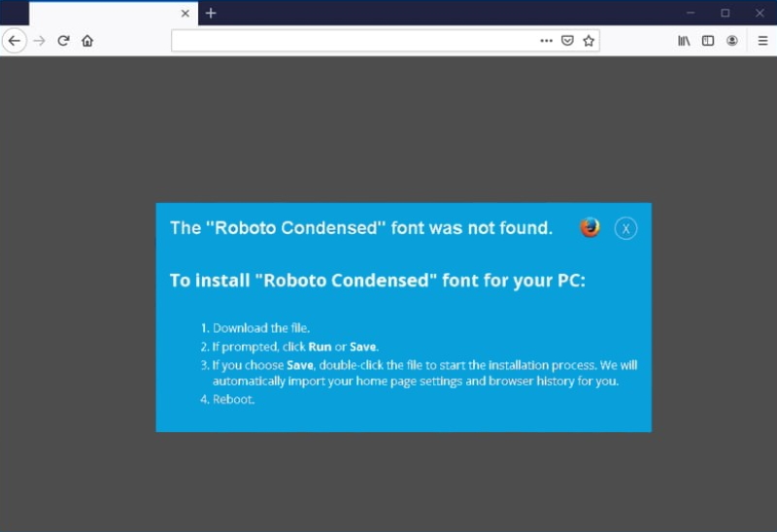777x532 pixels.
Task: Close the current browser tab
Action: click(x=186, y=14)
